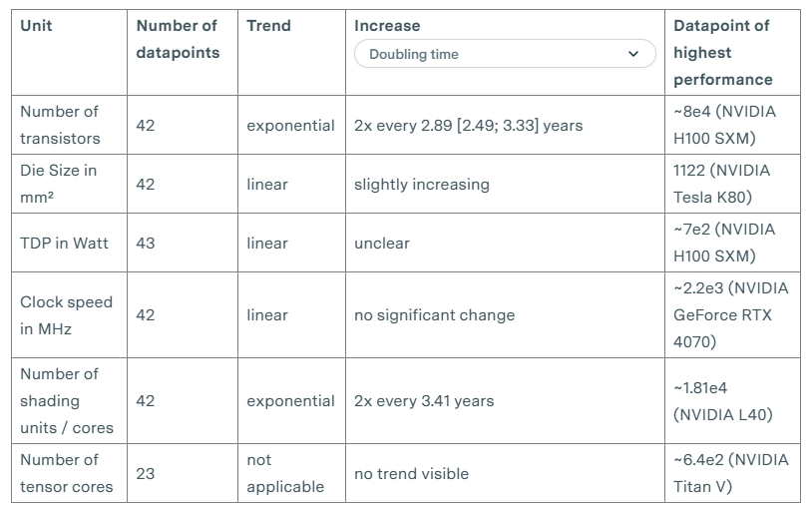
Task: Click the NVIDIA GeForce RTX 4070 cell
Action: (730, 314)
